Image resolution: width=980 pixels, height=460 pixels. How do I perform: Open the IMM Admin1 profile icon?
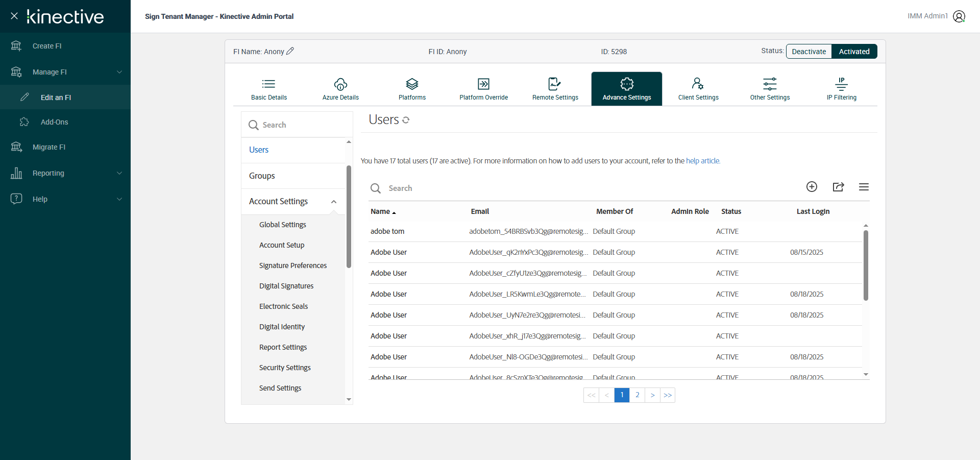pos(959,16)
